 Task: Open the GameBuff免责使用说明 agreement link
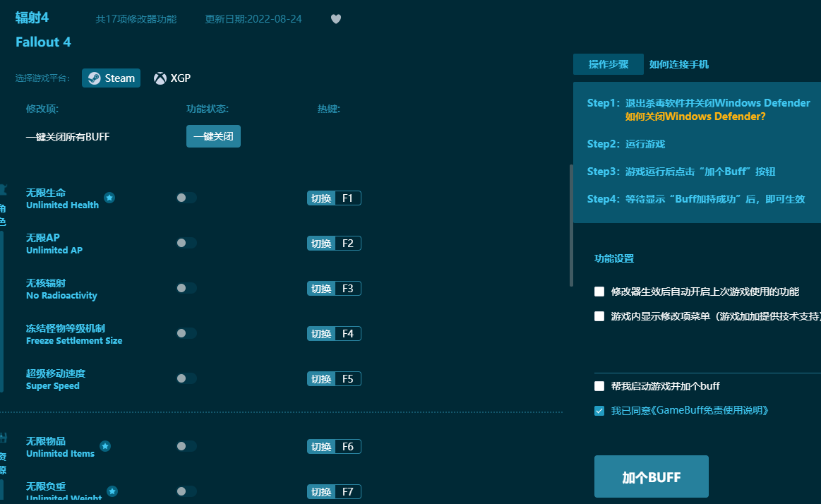point(709,410)
